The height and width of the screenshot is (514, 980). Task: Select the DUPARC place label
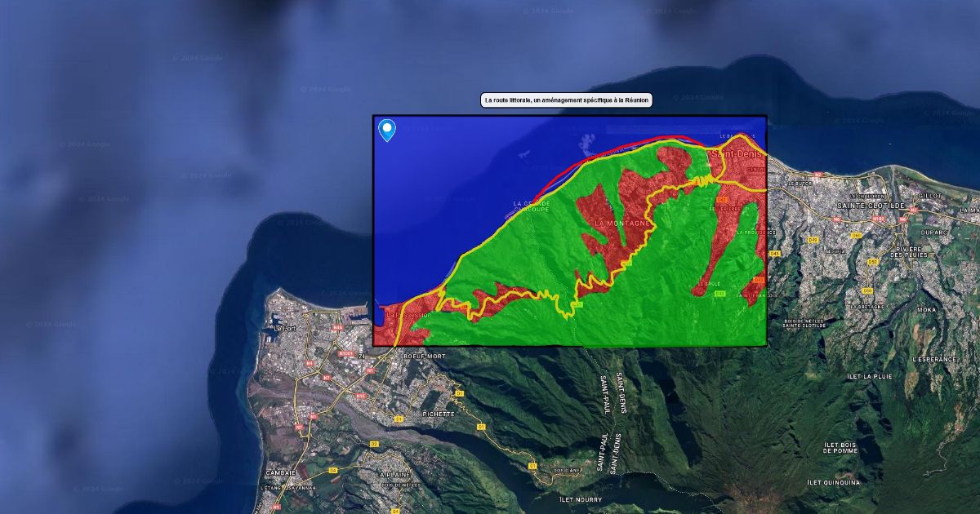[x=934, y=233]
